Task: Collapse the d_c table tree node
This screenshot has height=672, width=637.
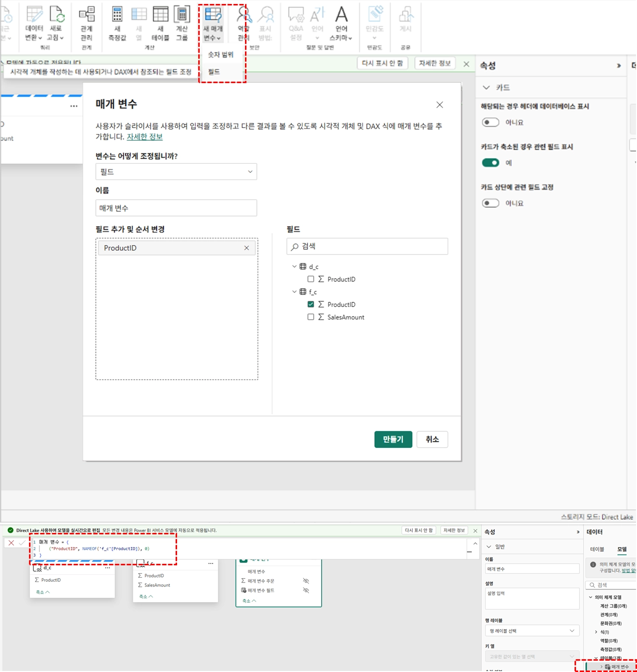Action: 294,266
